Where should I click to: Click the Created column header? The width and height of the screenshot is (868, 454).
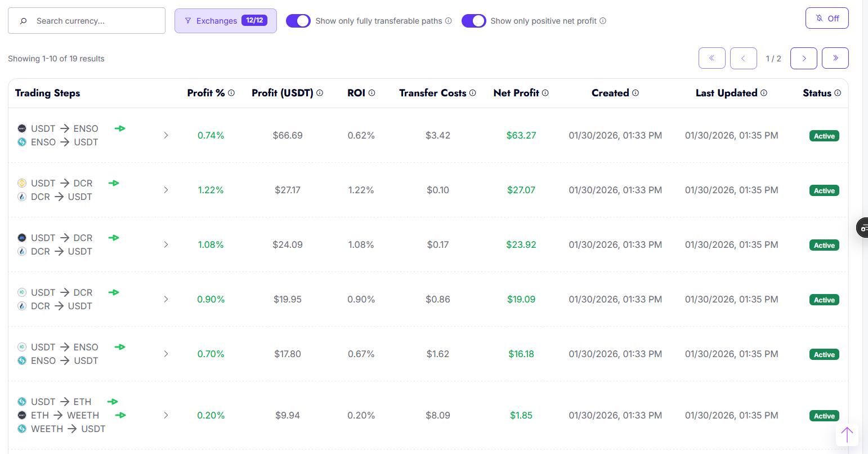[x=610, y=93]
